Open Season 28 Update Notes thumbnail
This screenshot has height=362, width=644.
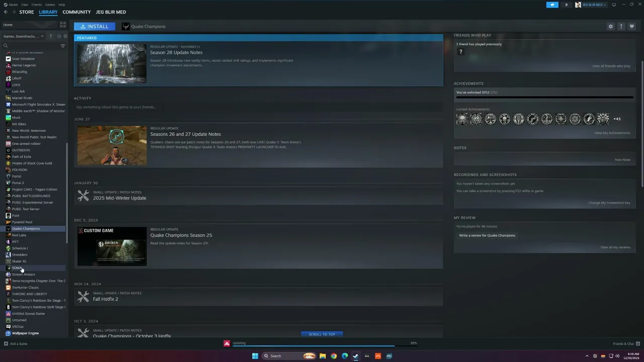tap(112, 63)
